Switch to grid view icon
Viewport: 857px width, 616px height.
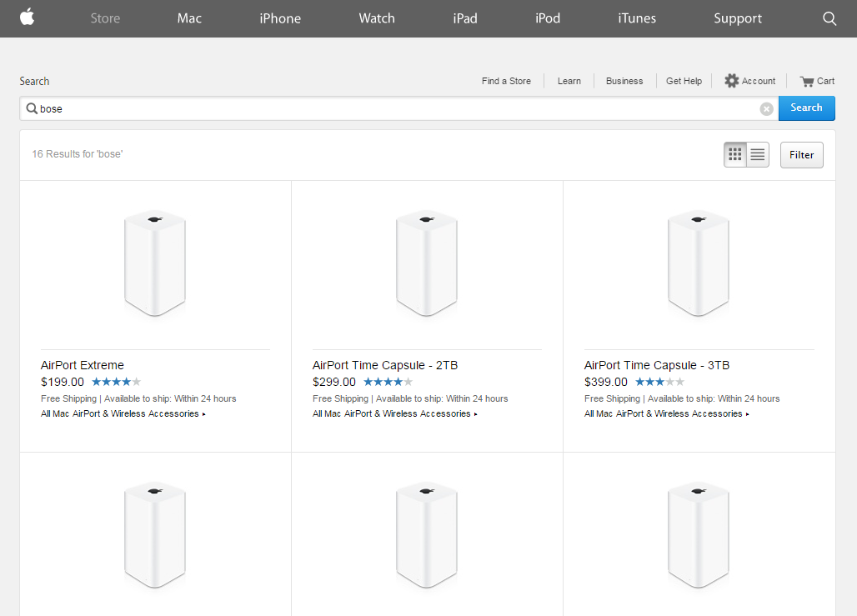[735, 155]
